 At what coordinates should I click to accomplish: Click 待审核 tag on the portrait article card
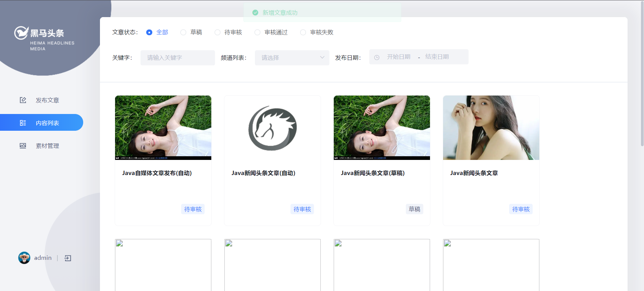[521, 209]
